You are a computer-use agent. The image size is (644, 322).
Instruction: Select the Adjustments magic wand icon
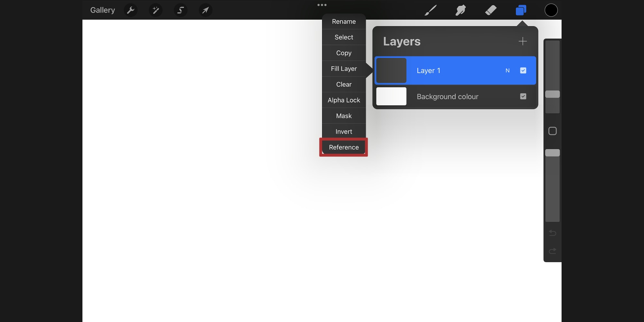pos(156,10)
